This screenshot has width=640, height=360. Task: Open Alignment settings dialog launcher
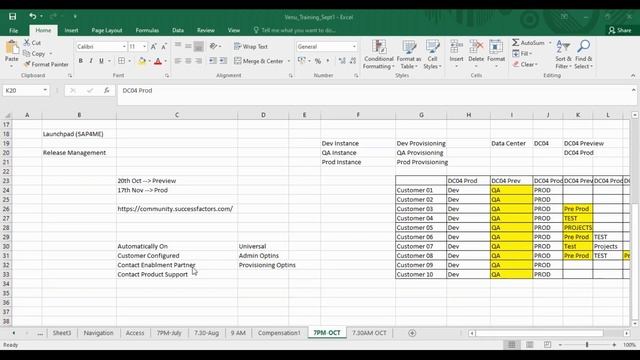click(x=291, y=76)
